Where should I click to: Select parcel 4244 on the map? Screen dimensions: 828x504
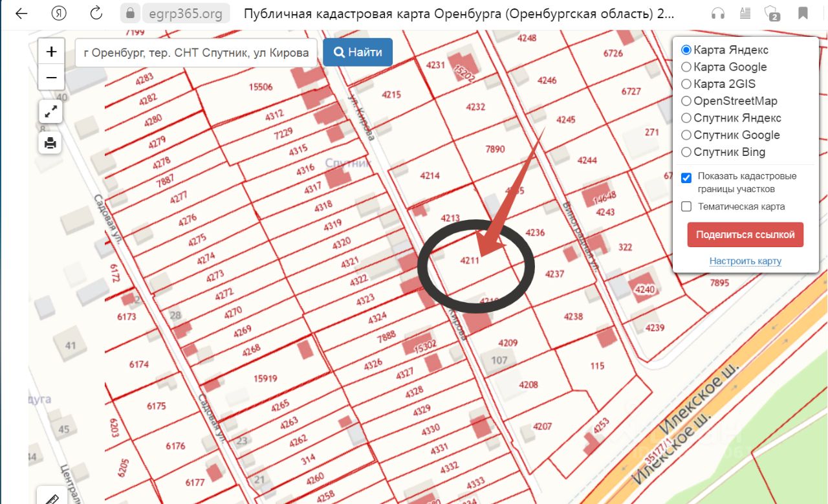click(587, 160)
